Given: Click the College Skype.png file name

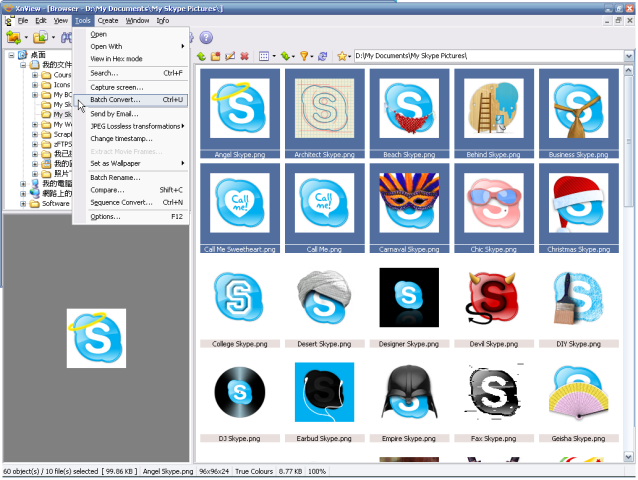Looking at the screenshot, I should pos(240,344).
